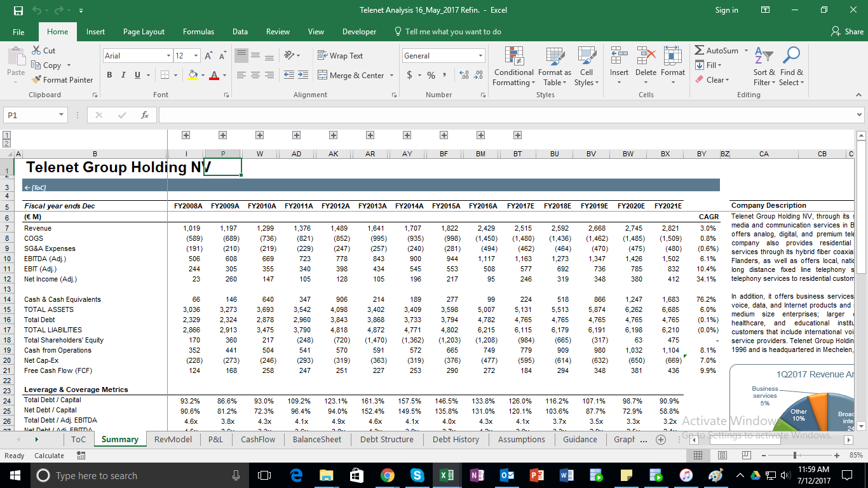The width and height of the screenshot is (868, 488).
Task: Open the Arial font name dropdown
Action: pos(168,56)
